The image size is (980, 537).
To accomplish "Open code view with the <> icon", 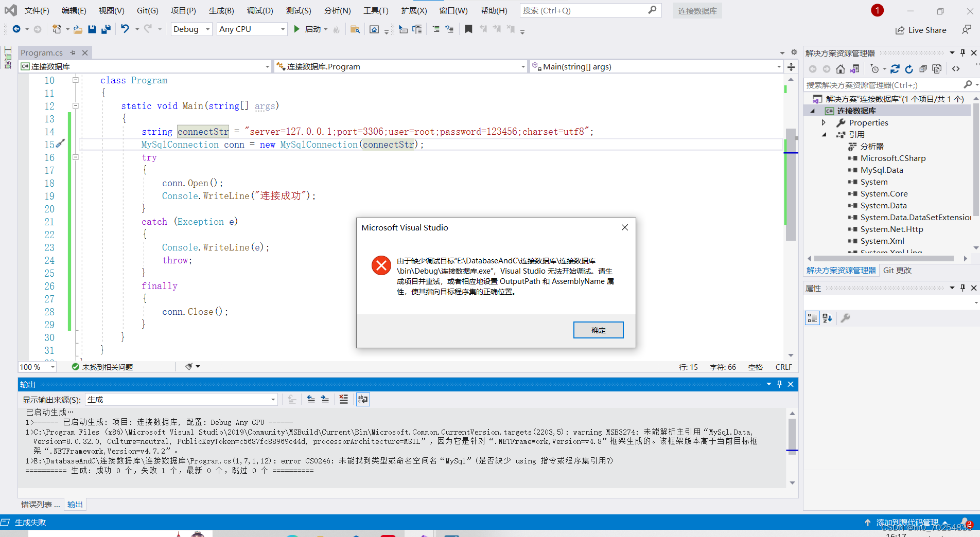I will coord(956,68).
